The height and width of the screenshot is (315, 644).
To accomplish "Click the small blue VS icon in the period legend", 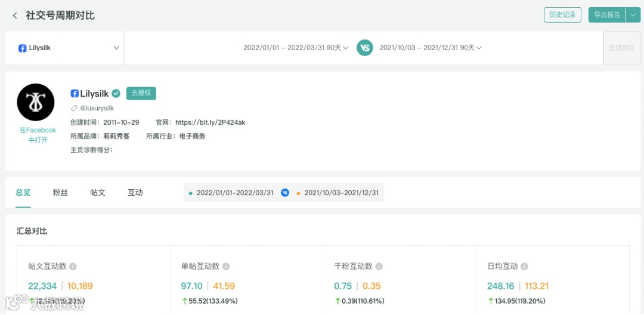I will click(285, 193).
